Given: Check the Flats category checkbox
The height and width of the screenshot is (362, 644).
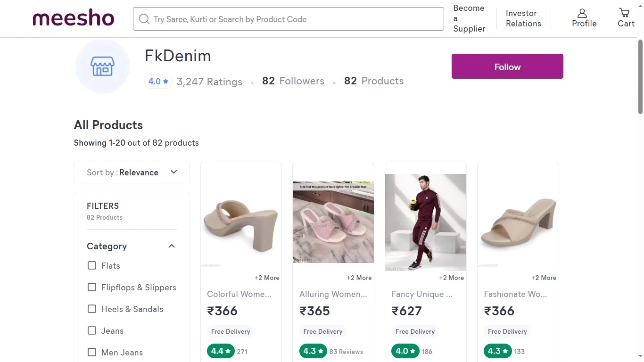Looking at the screenshot, I should point(92,266).
